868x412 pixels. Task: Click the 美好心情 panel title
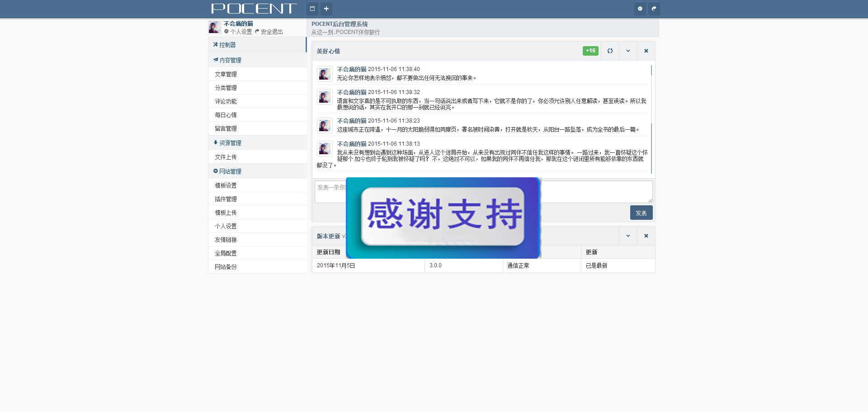tap(328, 51)
